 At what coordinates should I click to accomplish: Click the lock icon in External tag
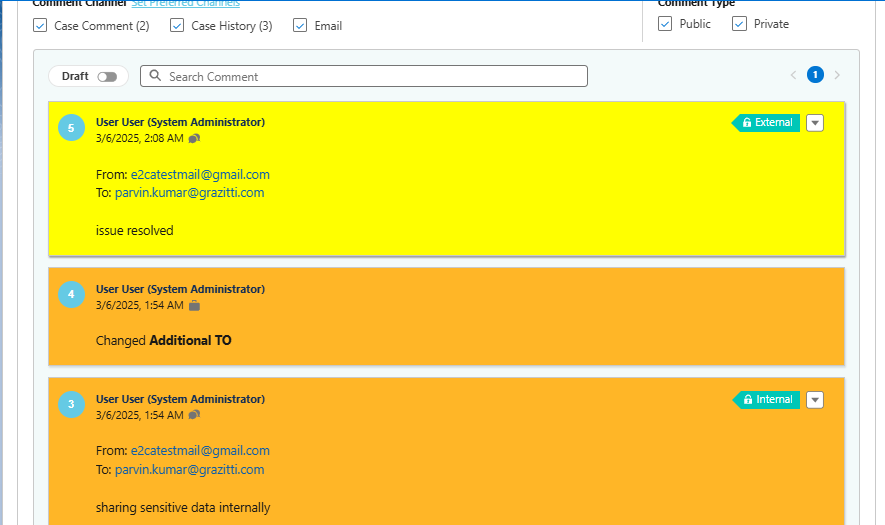[747, 122]
